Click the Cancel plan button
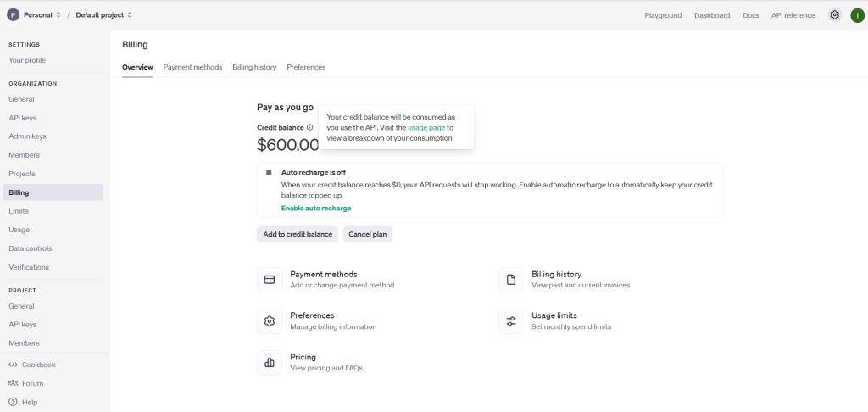 368,234
